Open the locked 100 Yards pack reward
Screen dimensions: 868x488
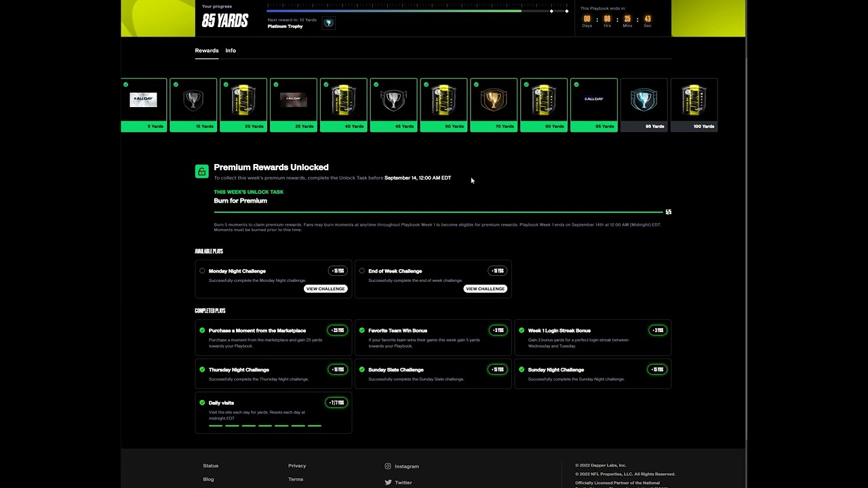pos(694,100)
